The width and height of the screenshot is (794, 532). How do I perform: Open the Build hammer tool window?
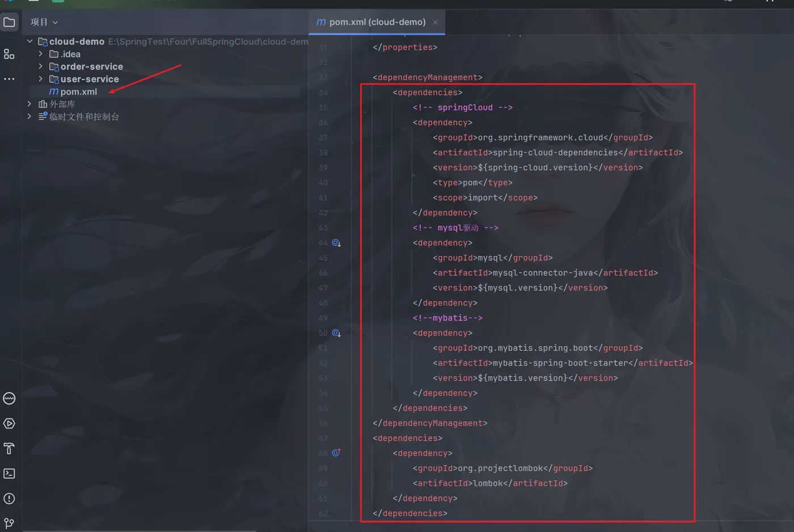[x=9, y=449]
